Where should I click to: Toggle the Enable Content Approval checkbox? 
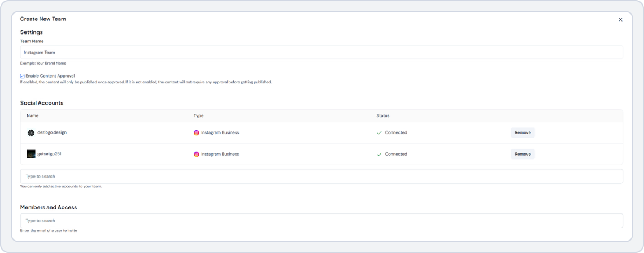[23, 76]
